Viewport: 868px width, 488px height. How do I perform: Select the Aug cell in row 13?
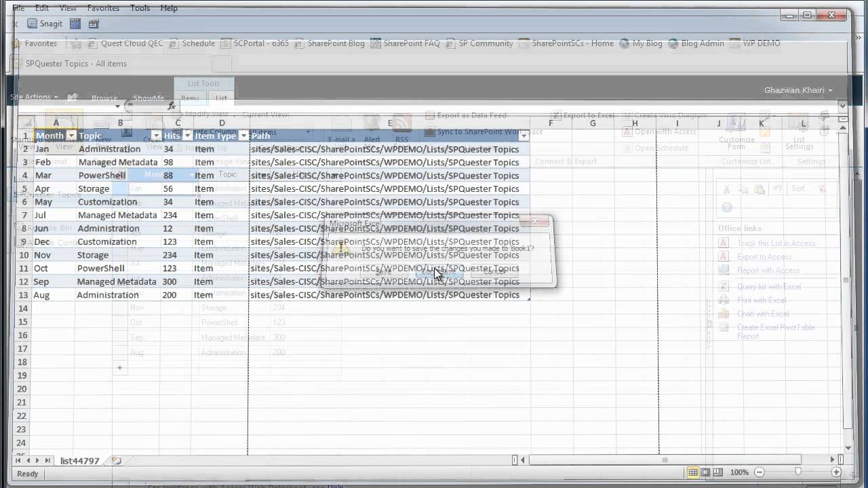54,295
